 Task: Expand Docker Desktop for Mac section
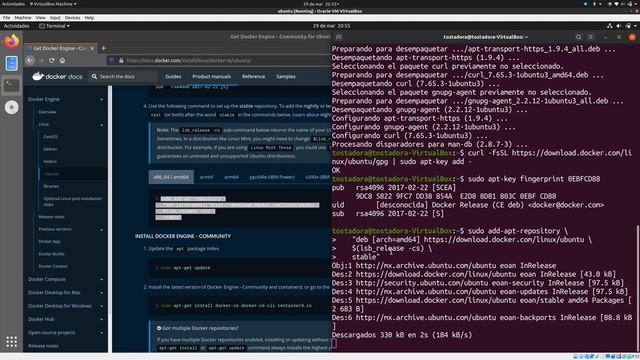coord(102,293)
